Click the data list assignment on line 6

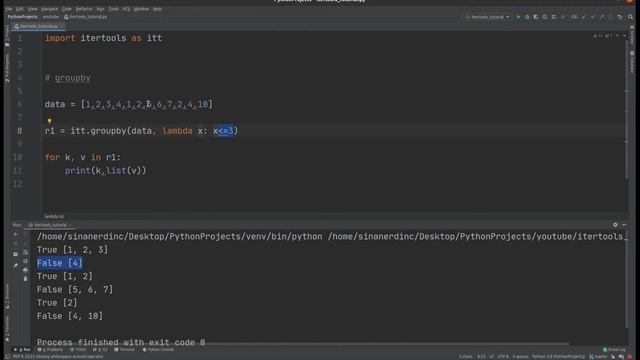click(x=129, y=104)
